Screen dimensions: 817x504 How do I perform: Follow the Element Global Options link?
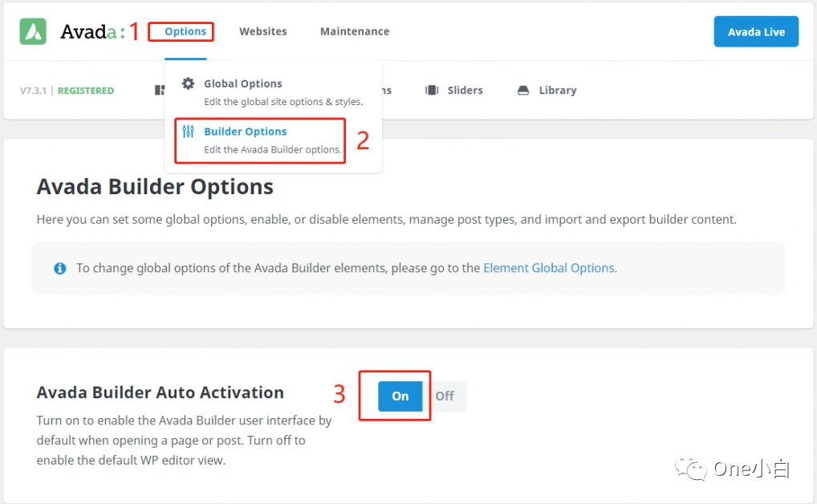tap(548, 268)
